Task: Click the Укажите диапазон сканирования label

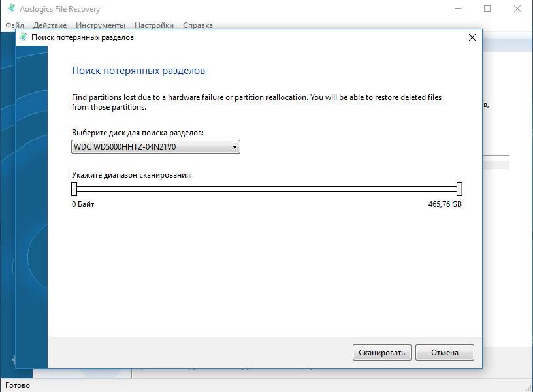Action: point(132,175)
